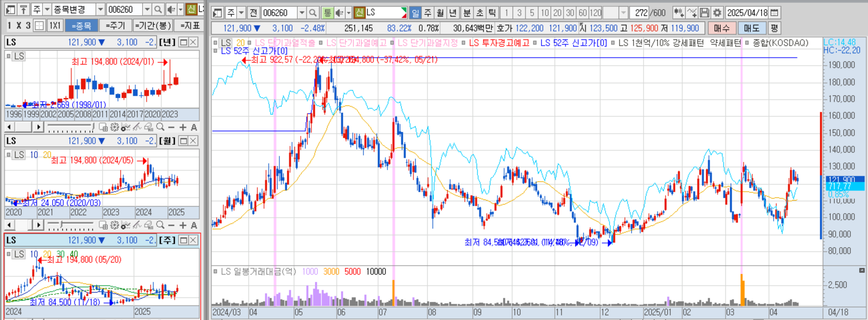Viewport: 868px width, 320px height.
Task: Click the line-chart compare add icon
Action: tap(691, 13)
